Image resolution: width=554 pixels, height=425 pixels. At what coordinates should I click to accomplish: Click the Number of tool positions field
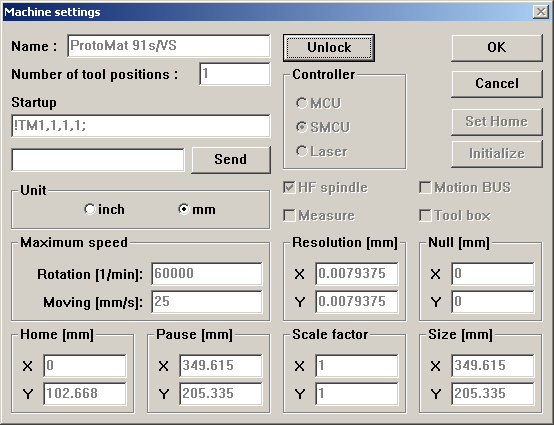235,74
